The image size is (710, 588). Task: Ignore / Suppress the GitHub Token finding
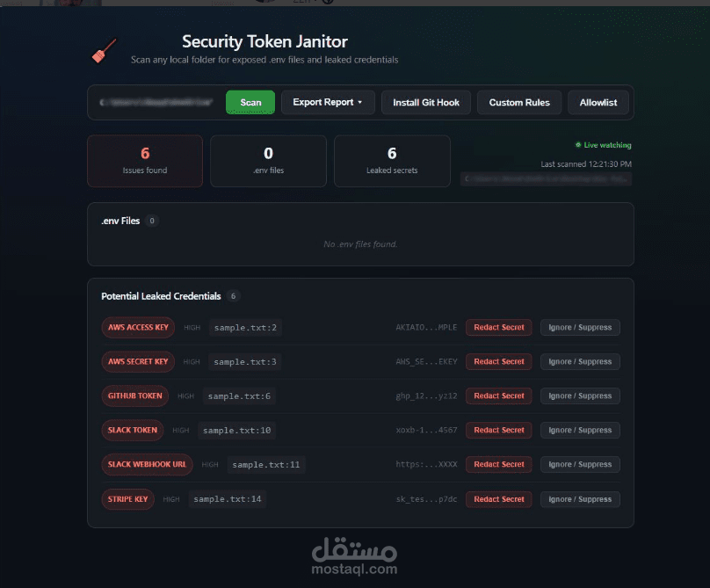pos(580,396)
